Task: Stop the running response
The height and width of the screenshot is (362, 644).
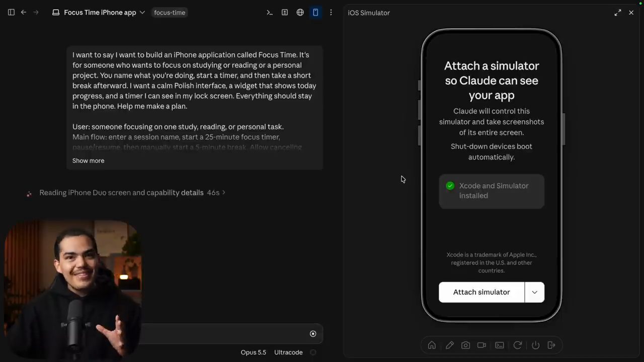Action: click(x=313, y=334)
